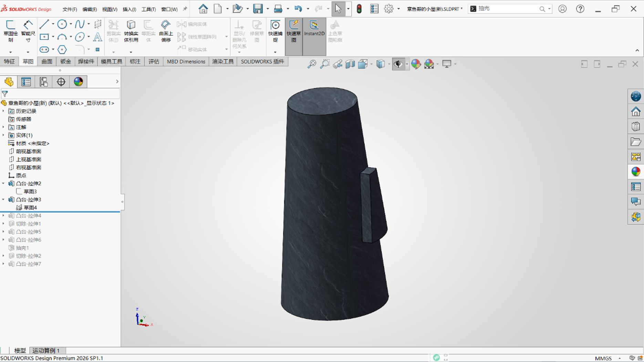The width and height of the screenshot is (644, 362).
Task: Undo the last action
Action: pos(298,9)
